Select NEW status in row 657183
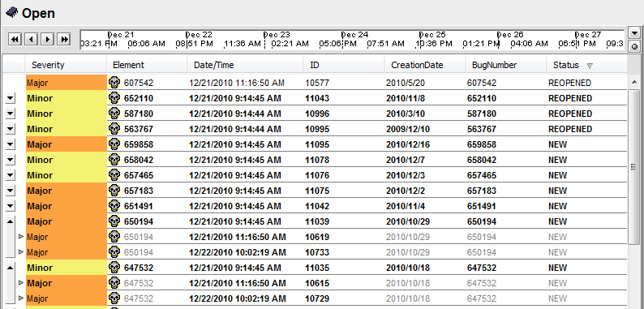Image resolution: width=644 pixels, height=309 pixels. tap(557, 191)
